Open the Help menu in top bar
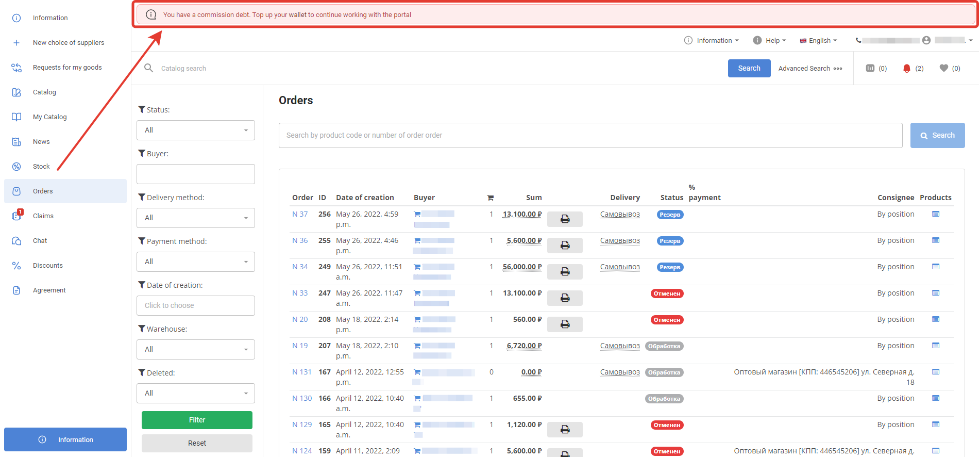The height and width of the screenshot is (457, 980). [770, 40]
